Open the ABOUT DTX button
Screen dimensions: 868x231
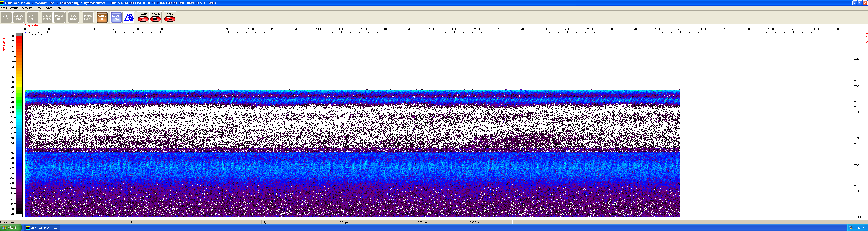tap(116, 17)
